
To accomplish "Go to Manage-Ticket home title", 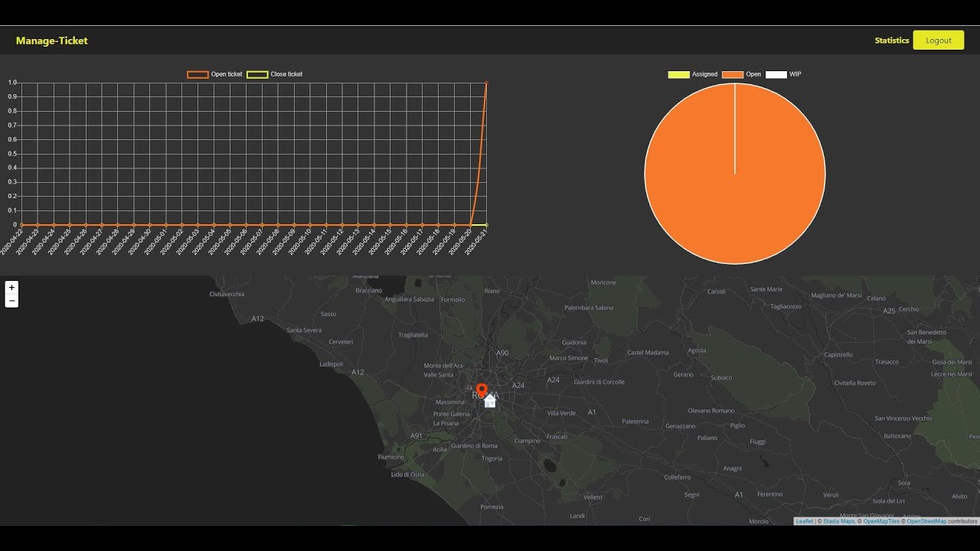I will pyautogui.click(x=52, y=41).
